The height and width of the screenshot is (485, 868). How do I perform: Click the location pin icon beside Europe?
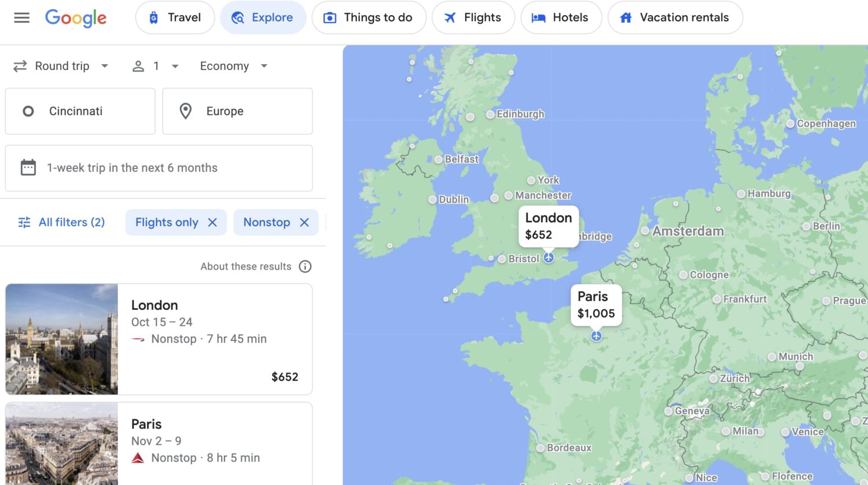(186, 111)
